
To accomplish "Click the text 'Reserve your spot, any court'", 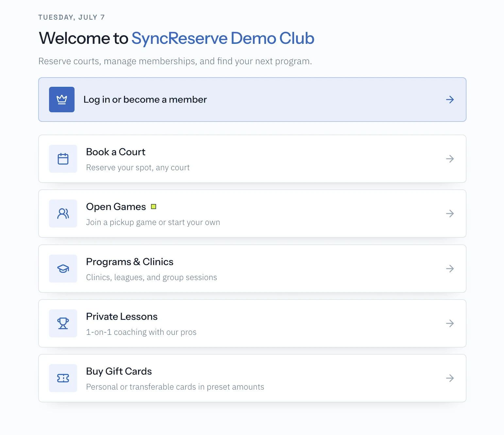I will point(138,168).
